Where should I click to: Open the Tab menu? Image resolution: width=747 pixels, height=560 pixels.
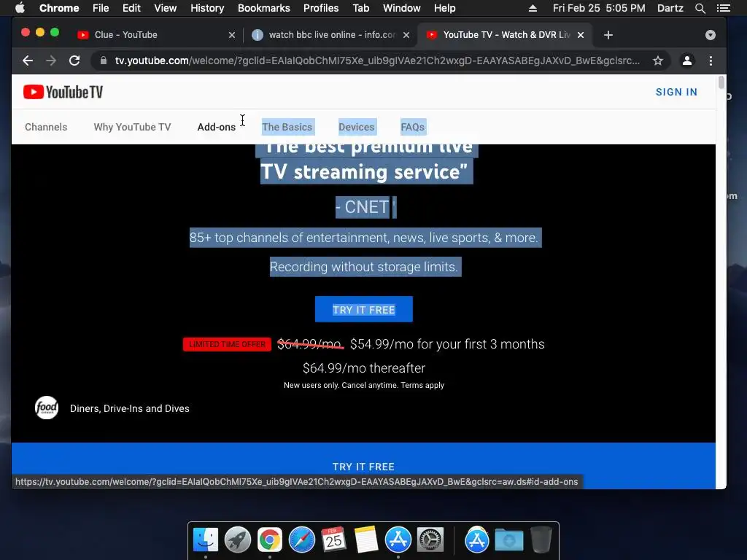click(360, 8)
